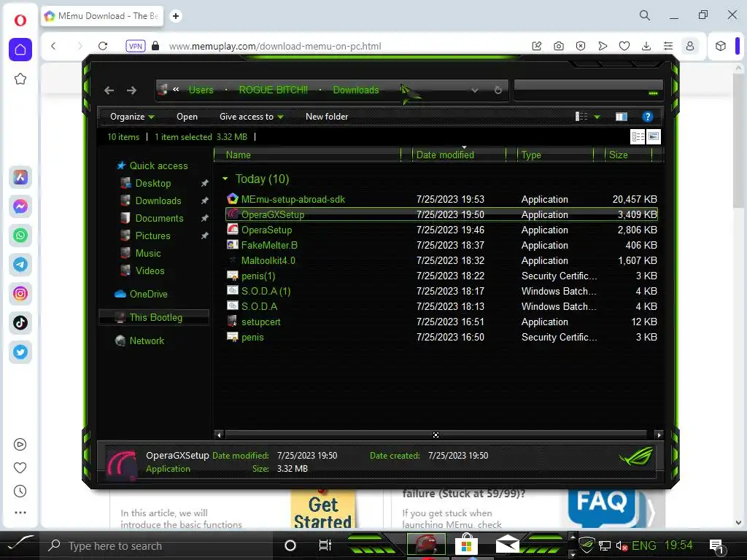Select Documents in navigation pane

(159, 218)
